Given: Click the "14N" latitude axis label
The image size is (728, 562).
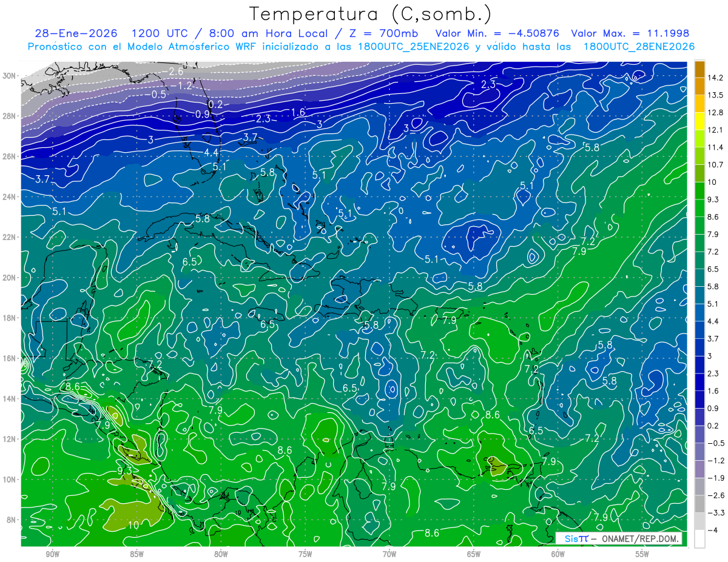Looking at the screenshot, I should pos(9,398).
